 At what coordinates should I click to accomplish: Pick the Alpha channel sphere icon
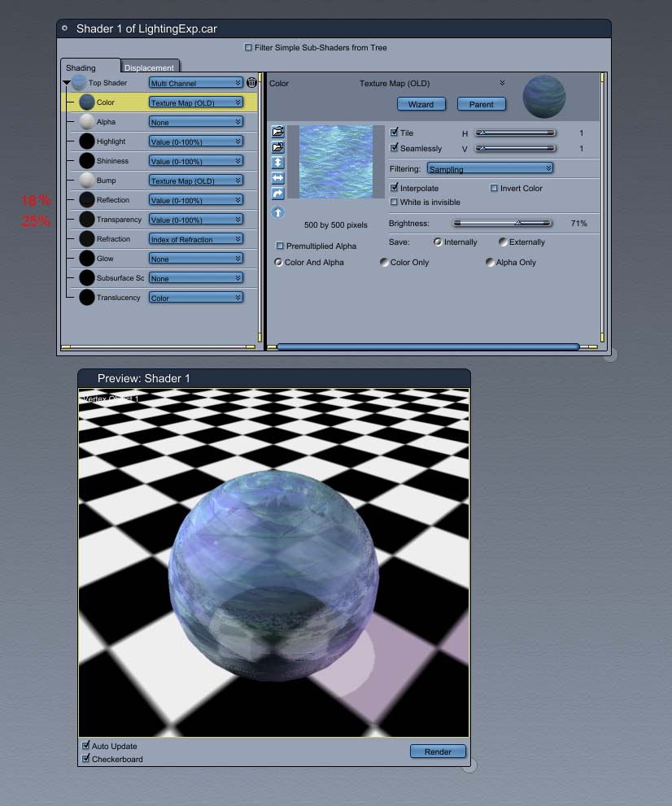pyautogui.click(x=87, y=121)
